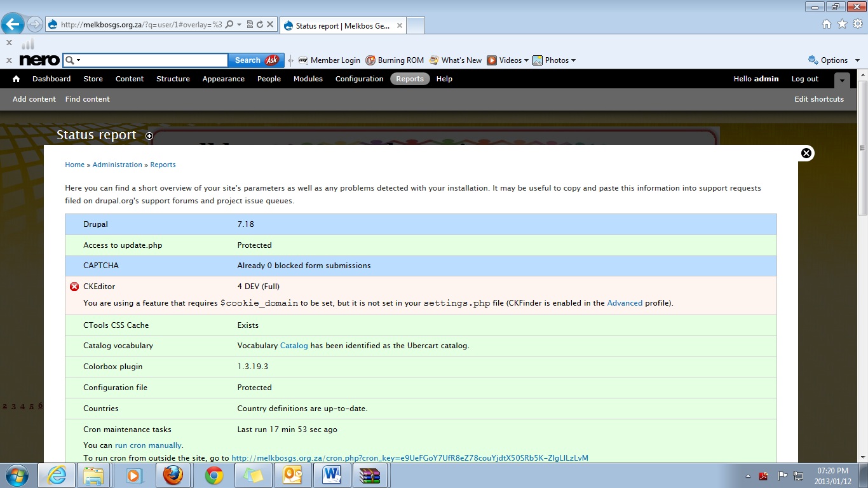Viewport: 868px width, 488px height.
Task: Click the Add content shortcut
Action: coord(34,99)
